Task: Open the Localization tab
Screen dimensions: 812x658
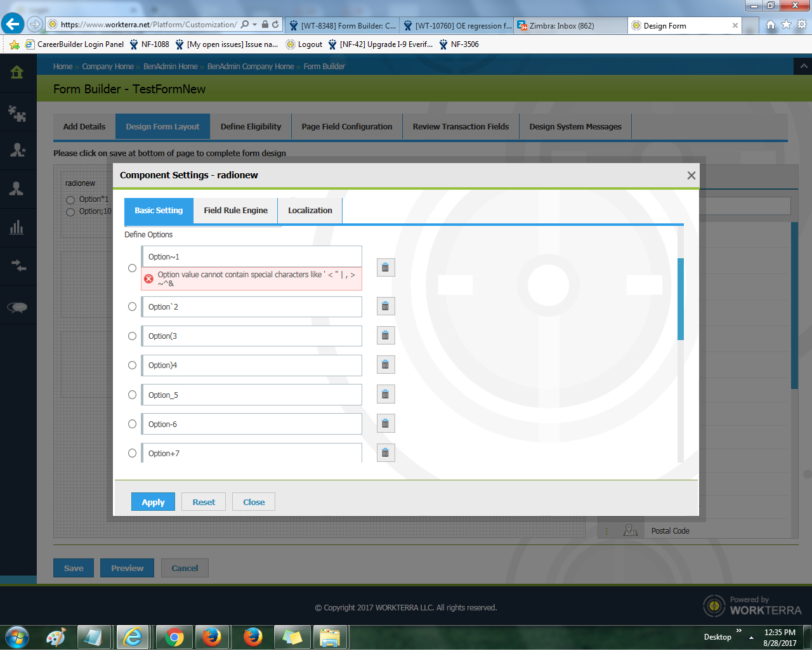Action: [310, 211]
